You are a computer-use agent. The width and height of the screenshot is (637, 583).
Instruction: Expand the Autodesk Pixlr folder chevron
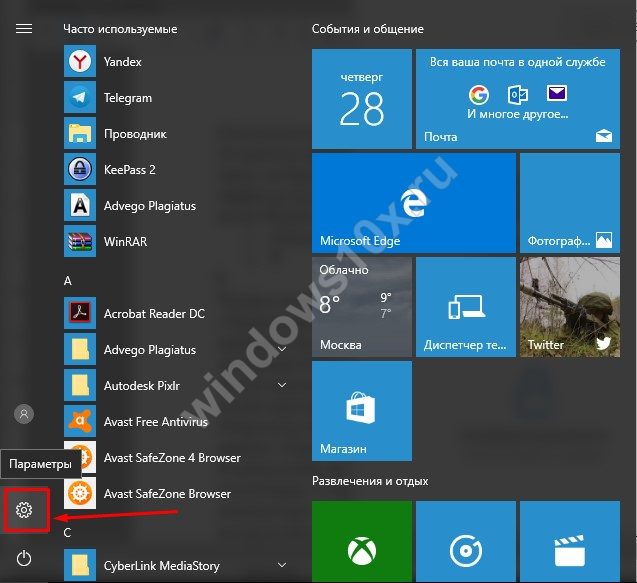click(x=282, y=385)
